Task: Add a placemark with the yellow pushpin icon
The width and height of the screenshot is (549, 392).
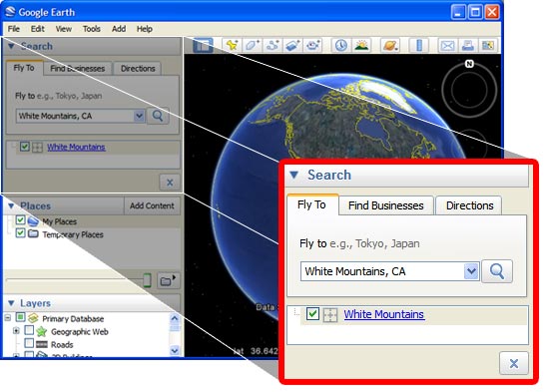Action: point(232,45)
